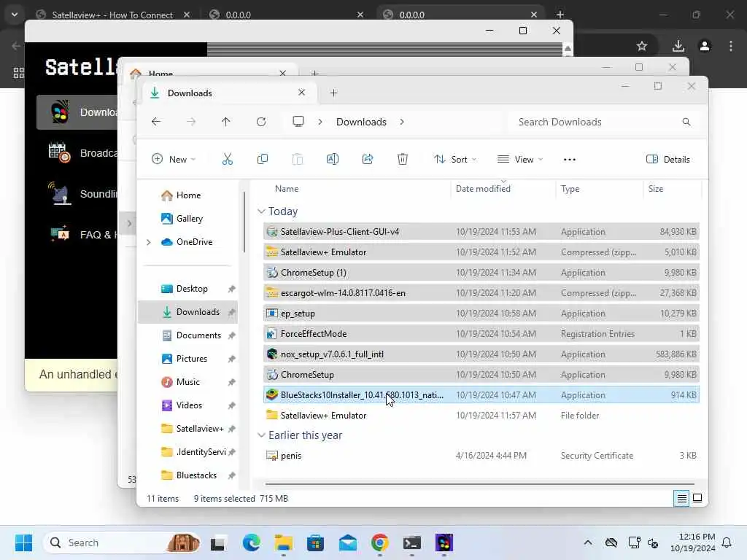Open Mail app from taskbar
The image size is (747, 560).
pyautogui.click(x=348, y=542)
